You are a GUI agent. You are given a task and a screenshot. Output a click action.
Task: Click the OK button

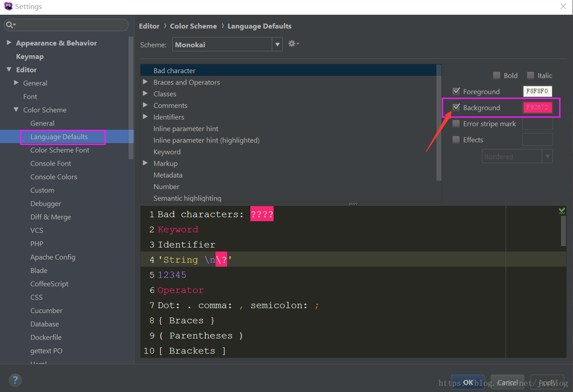(468, 382)
